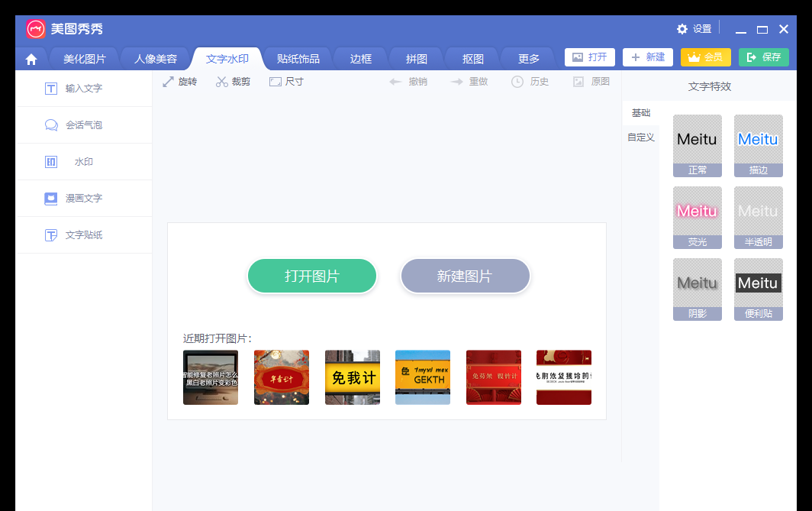
Task: Switch to the 美化图片 tab
Action: [85, 59]
